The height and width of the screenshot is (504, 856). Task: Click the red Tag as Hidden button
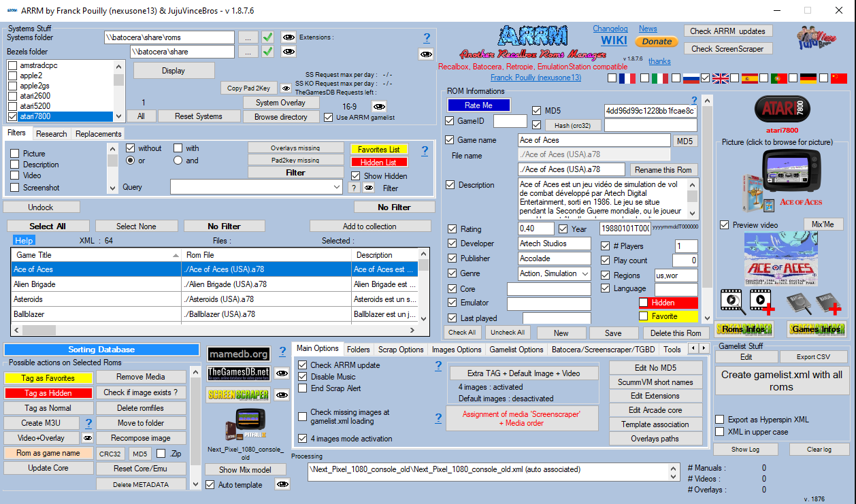click(x=48, y=393)
